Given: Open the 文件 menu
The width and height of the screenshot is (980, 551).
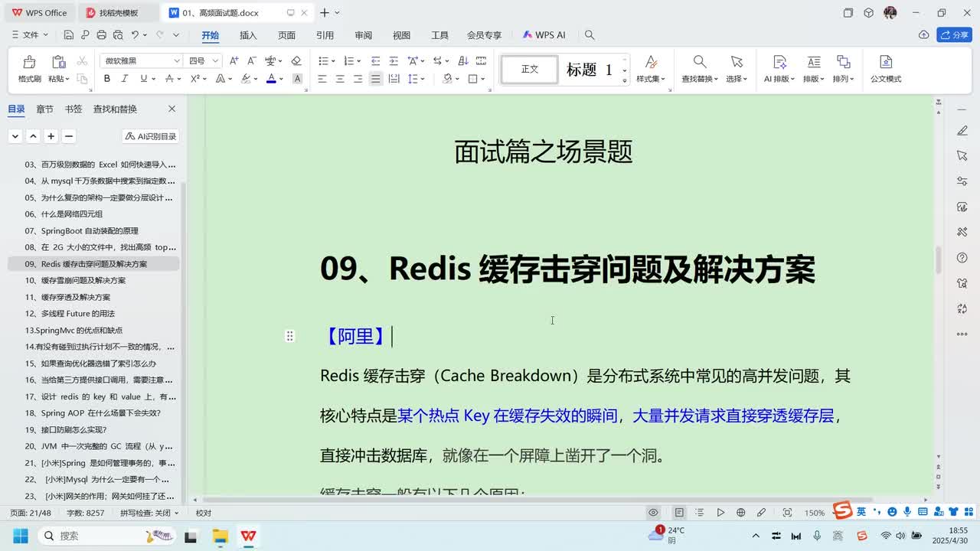Looking at the screenshot, I should [x=31, y=35].
